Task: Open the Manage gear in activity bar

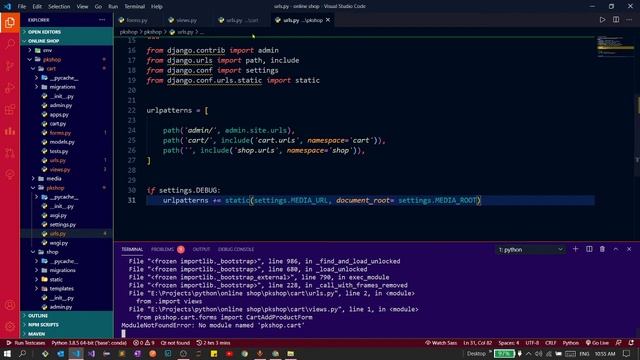Action: click(10, 326)
